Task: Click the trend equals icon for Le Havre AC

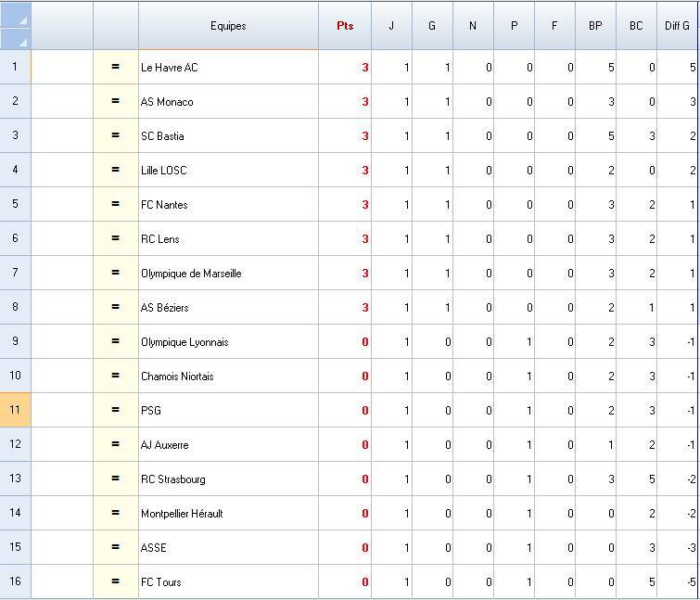Action: [x=116, y=68]
